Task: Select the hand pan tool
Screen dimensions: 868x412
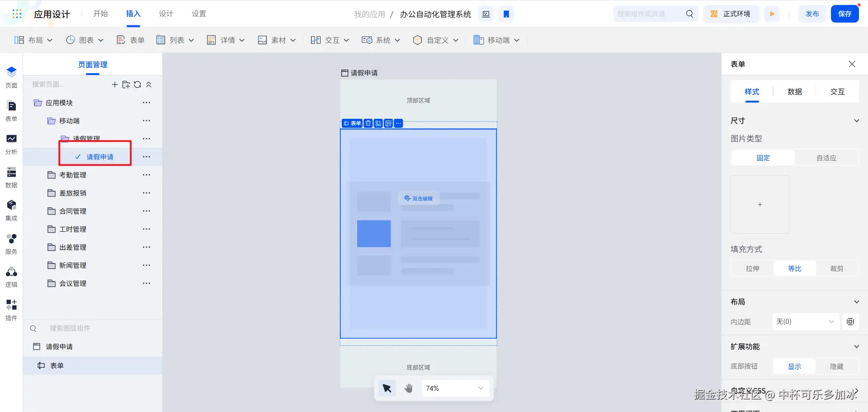Action: pyautogui.click(x=409, y=388)
